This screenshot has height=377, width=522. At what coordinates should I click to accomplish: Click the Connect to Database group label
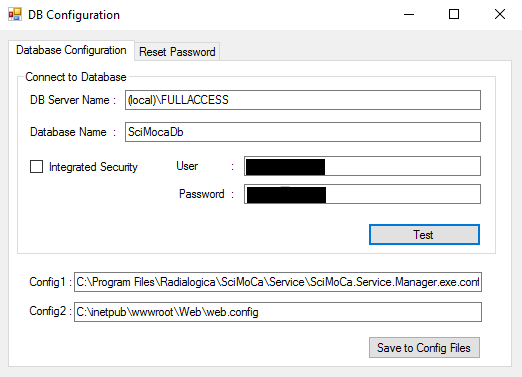coord(76,77)
